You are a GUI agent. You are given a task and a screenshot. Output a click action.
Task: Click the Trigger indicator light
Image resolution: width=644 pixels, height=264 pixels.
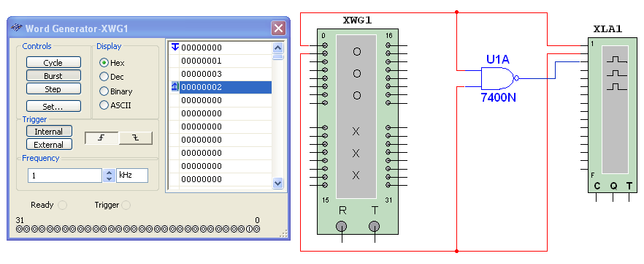click(x=126, y=205)
